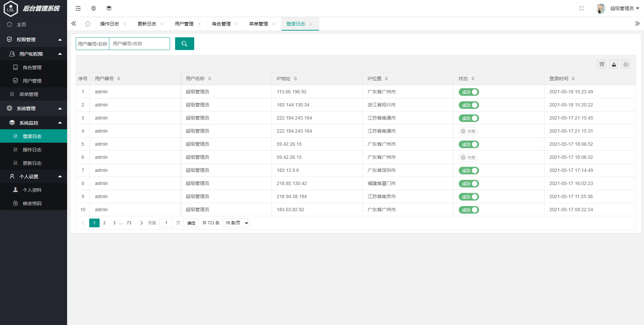Toggle the 成功 status switch on row 1
644x325 pixels.
pos(469,92)
